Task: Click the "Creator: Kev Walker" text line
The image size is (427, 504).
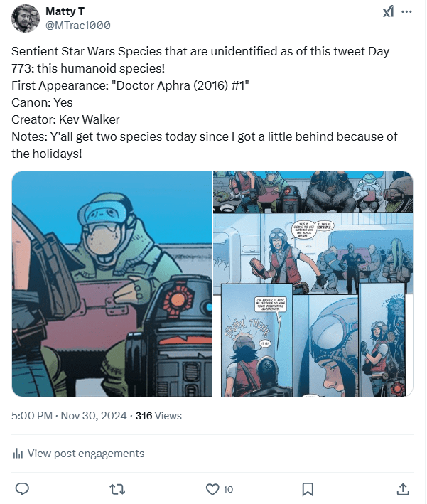Action: [65, 119]
